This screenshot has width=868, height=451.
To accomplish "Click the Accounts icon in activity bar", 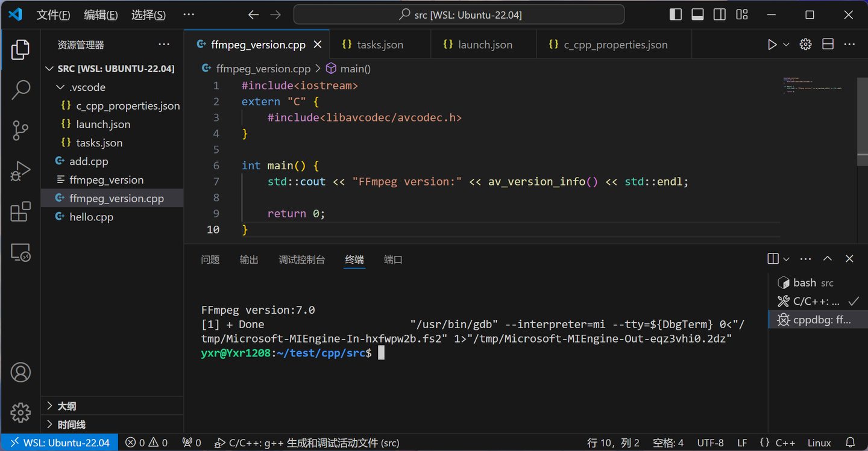I will [x=20, y=372].
